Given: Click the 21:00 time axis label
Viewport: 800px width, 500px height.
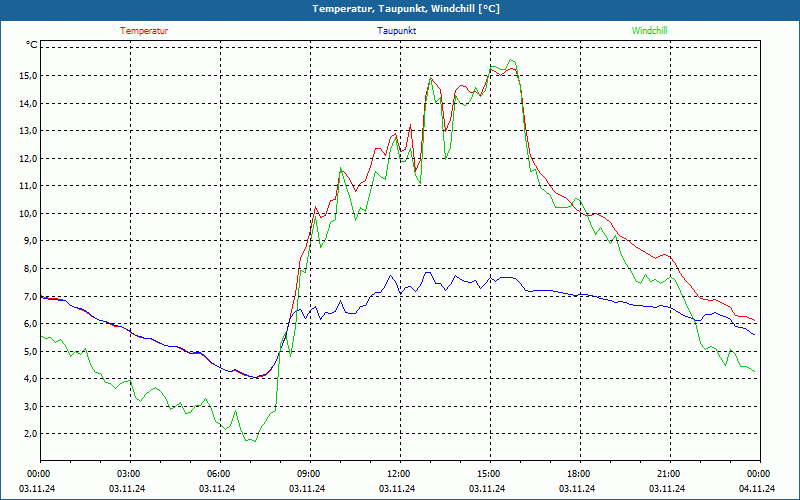Looking at the screenshot, I should tap(669, 474).
